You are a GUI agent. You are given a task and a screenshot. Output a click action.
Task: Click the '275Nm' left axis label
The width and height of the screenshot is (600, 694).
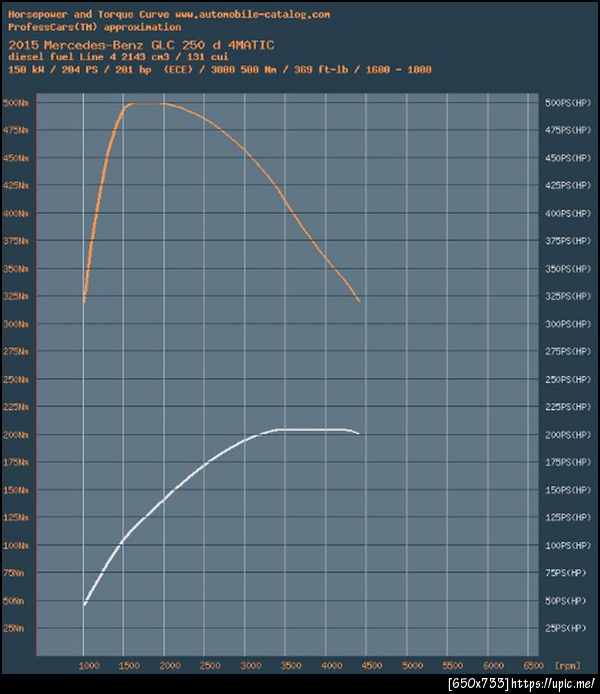[x=15, y=351]
